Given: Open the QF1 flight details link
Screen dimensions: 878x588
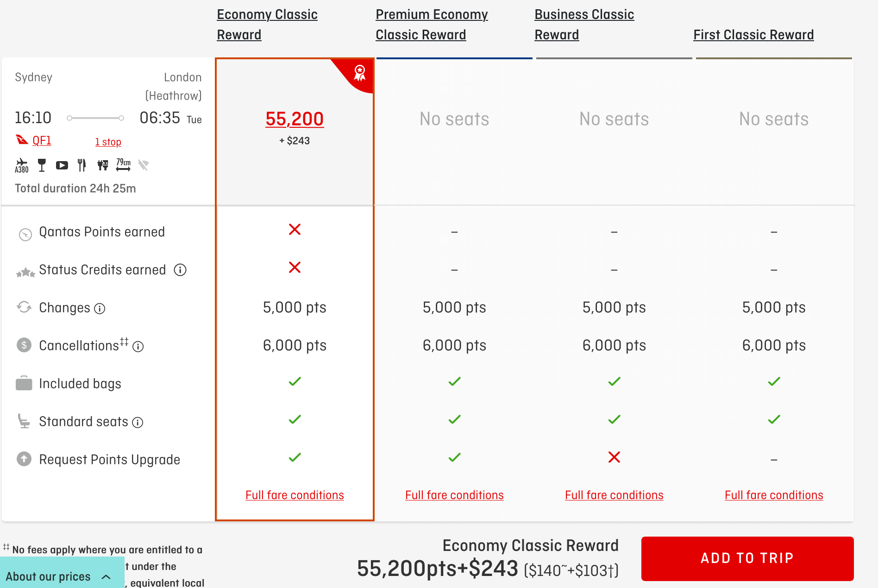Looking at the screenshot, I should coord(42,141).
